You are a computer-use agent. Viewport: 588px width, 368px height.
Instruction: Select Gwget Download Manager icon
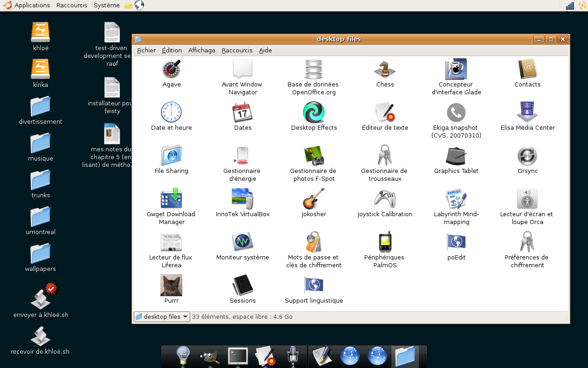point(171,199)
